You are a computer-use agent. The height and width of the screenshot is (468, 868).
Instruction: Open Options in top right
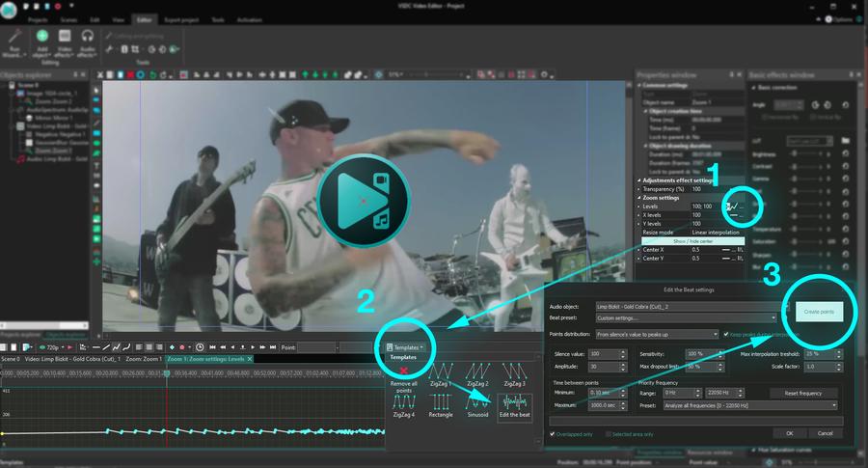click(838, 19)
